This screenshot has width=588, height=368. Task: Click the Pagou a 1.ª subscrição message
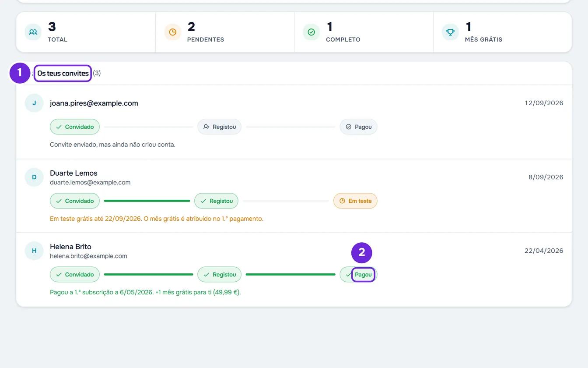(x=145, y=292)
